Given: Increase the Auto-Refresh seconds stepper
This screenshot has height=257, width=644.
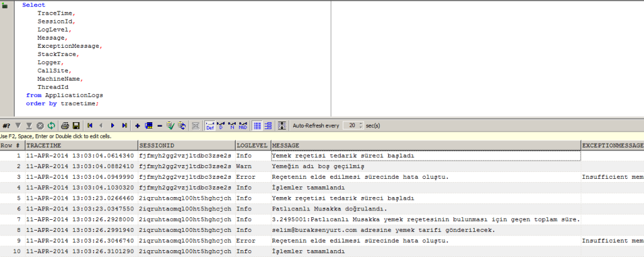Looking at the screenshot, I should [x=361, y=123].
